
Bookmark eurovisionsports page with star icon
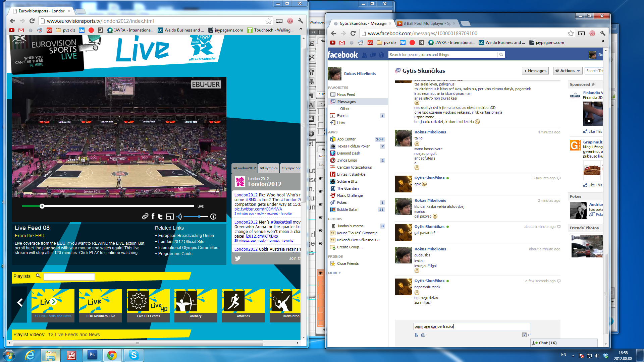tap(268, 21)
